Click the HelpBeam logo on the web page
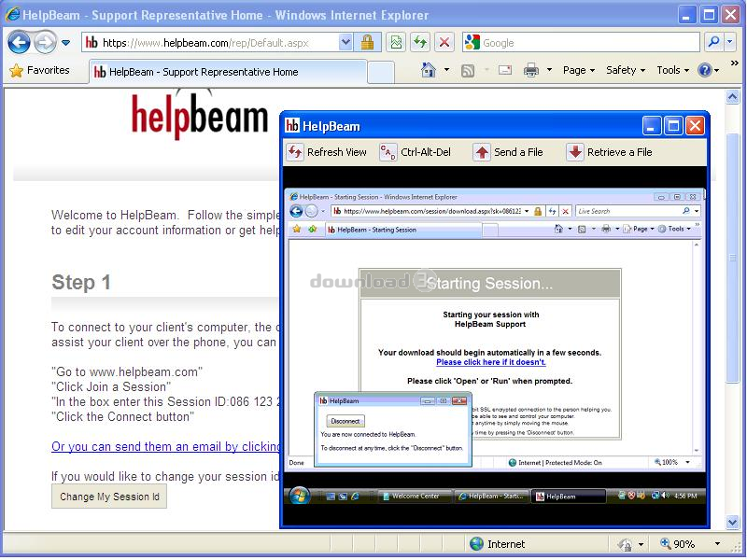 (x=199, y=114)
